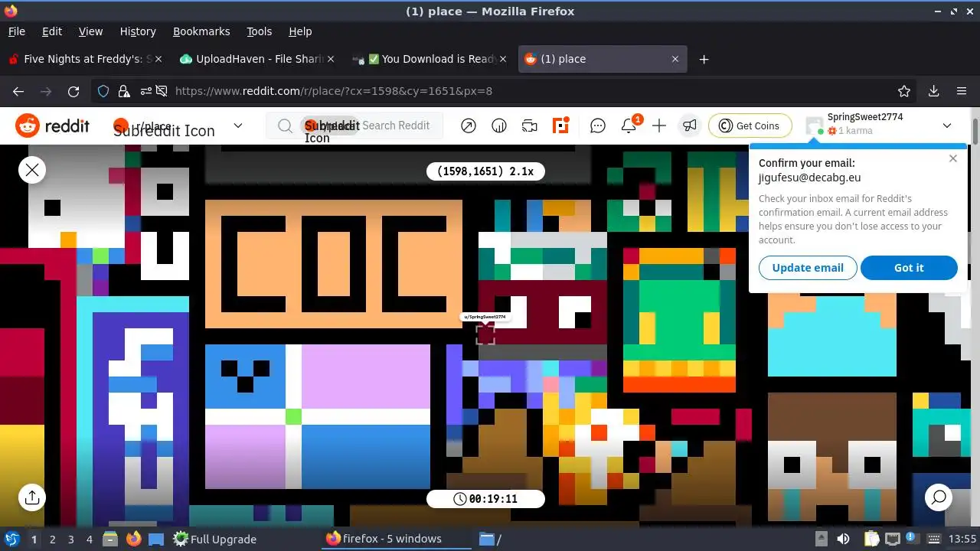Open the Firefox hamburger menu
Image resolution: width=980 pixels, height=551 pixels.
click(962, 91)
